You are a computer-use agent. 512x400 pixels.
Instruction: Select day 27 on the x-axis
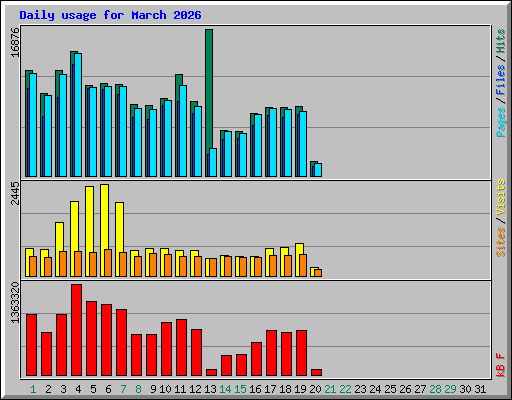[420, 389]
